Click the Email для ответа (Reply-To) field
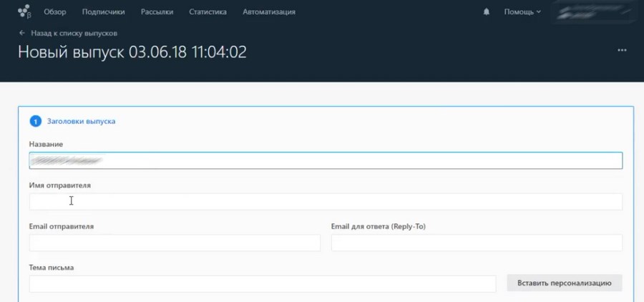 [477, 243]
